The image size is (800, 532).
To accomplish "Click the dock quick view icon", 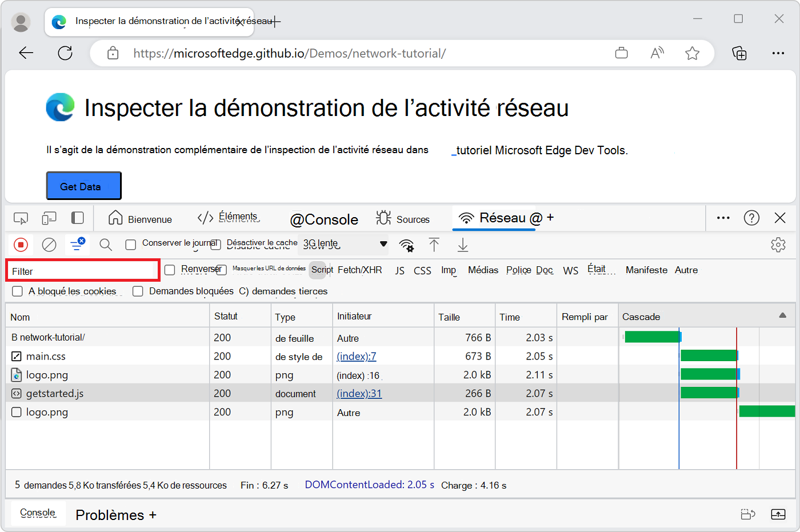I will coord(748,514).
